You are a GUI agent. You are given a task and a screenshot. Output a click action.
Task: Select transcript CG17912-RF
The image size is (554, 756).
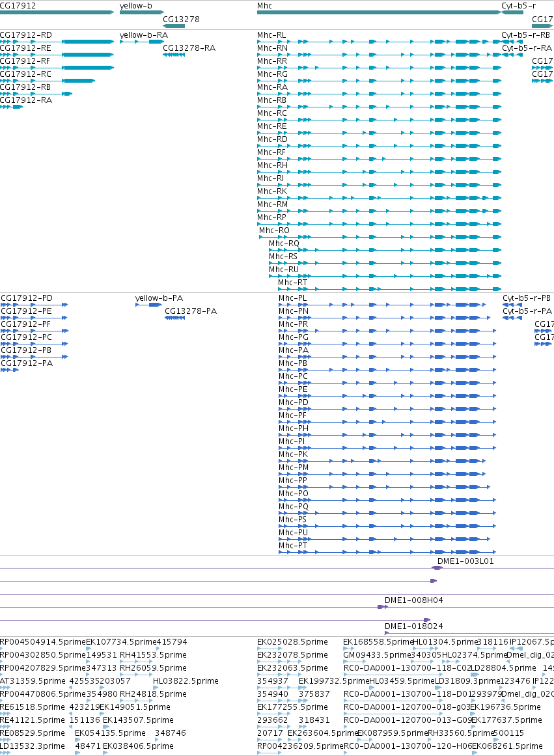pyautogui.click(x=25, y=61)
